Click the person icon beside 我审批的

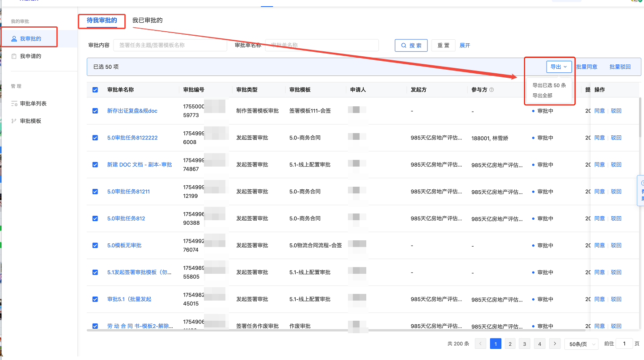coord(14,39)
